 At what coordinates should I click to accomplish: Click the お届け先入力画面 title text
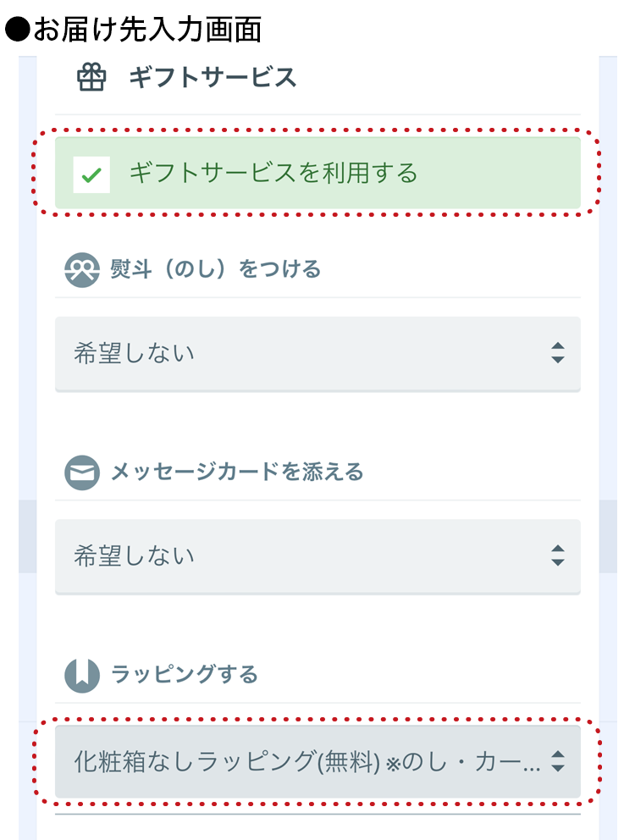click(147, 30)
